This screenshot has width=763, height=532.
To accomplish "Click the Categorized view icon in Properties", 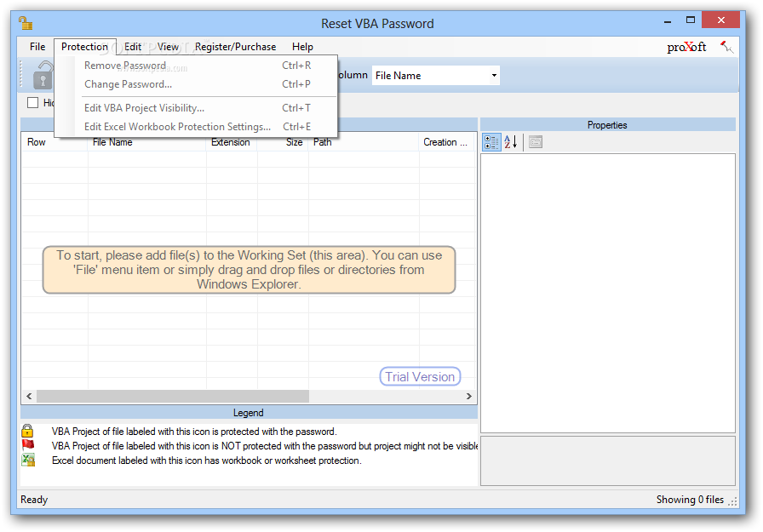I will (x=491, y=142).
